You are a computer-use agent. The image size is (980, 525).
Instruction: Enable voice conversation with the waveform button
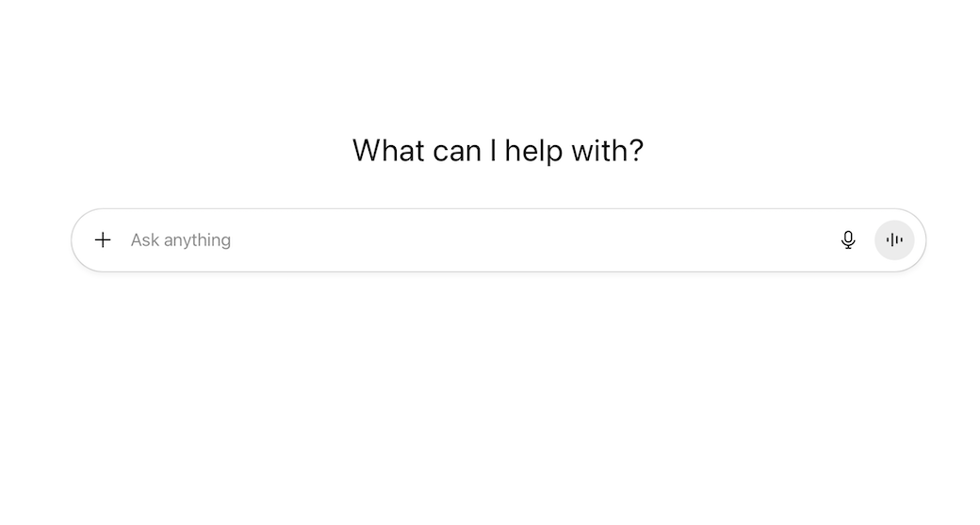pyautogui.click(x=894, y=240)
